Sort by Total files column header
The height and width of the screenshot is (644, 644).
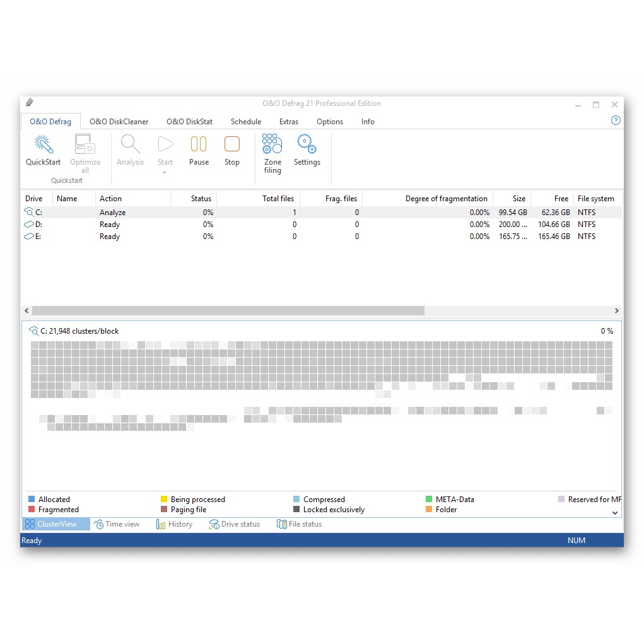coord(259,199)
